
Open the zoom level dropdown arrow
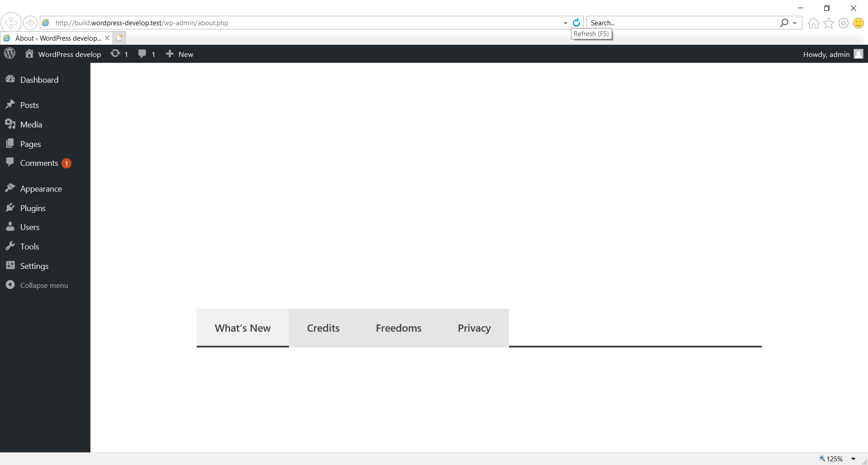pyautogui.click(x=854, y=459)
